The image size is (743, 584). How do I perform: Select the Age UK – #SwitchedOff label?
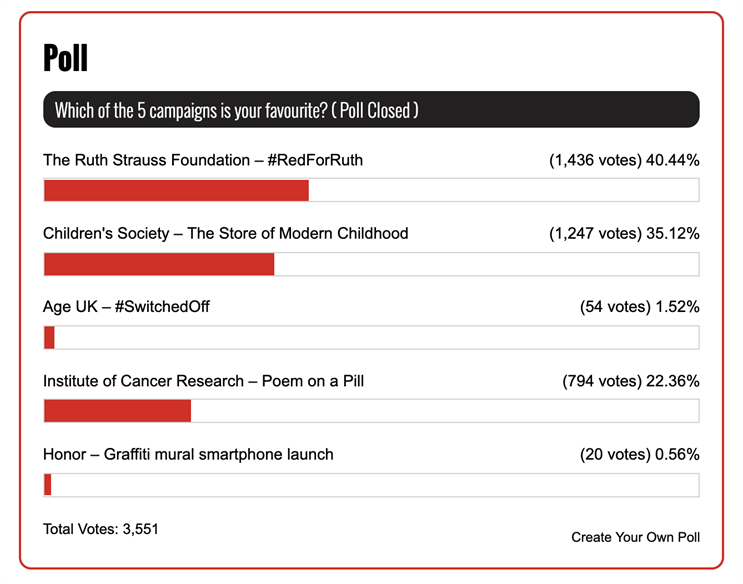click(x=126, y=307)
